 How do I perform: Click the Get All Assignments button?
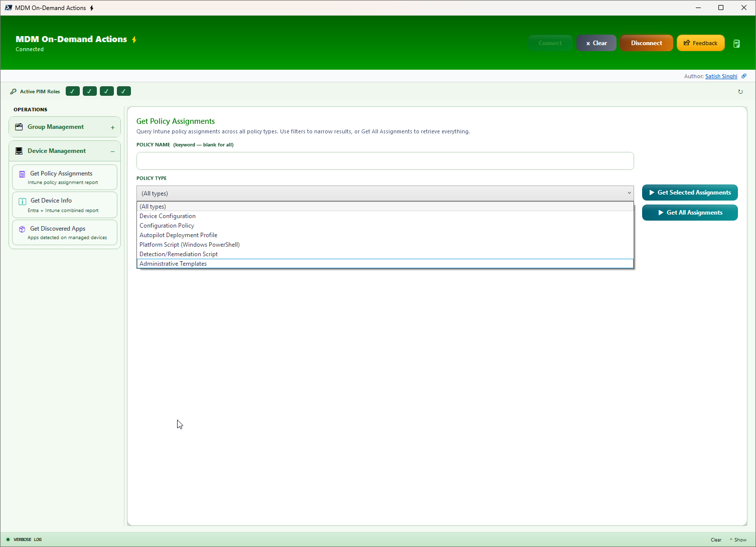pyautogui.click(x=690, y=212)
